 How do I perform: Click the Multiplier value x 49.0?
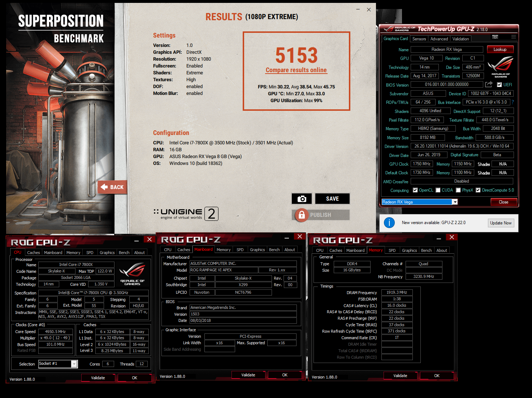[x=55, y=338]
